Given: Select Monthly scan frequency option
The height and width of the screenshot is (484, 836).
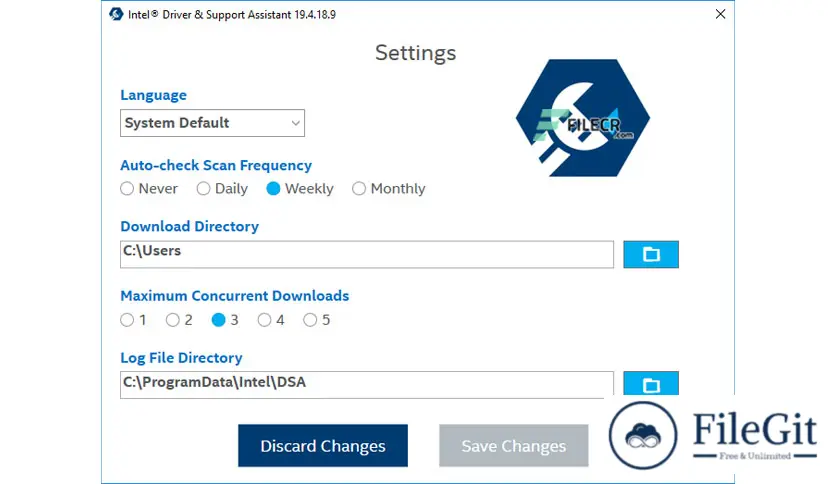Looking at the screenshot, I should click(359, 189).
